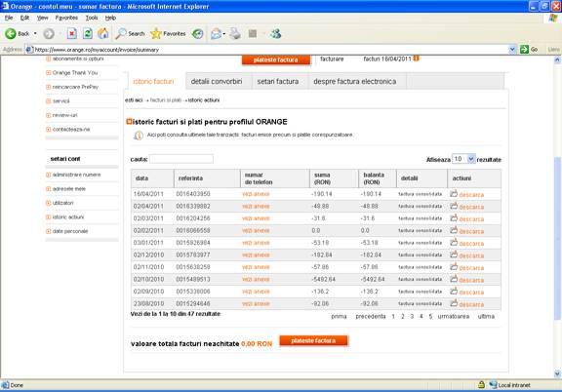Click the info icon next to facturi 16/04/2011
Viewport: 562px width, 392px height.
pyautogui.click(x=416, y=59)
